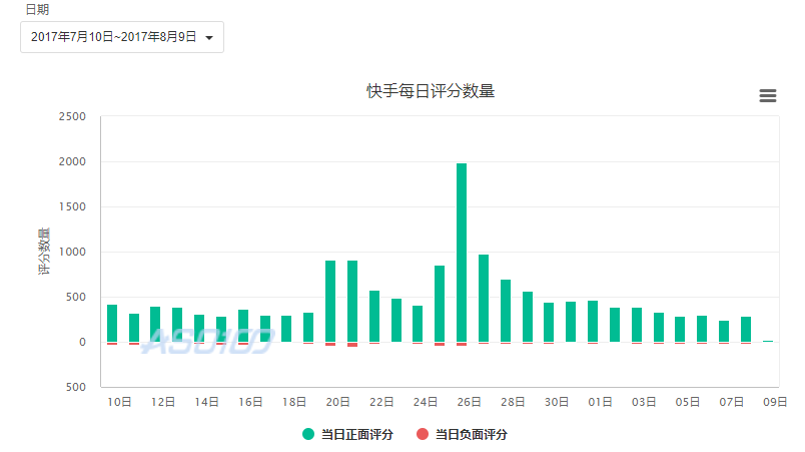Click the red negative bar under the 20日

(330, 344)
